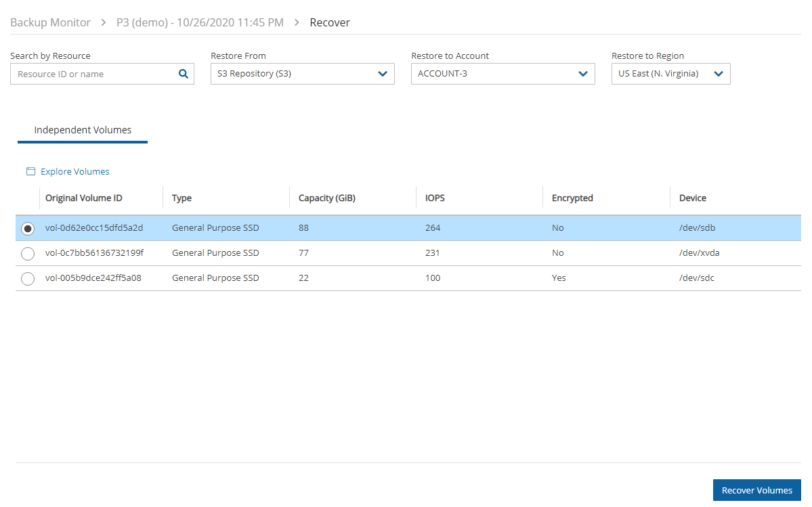Expand the Restore to Account dropdown
Image resolution: width=812 pixels, height=507 pixels.
point(503,74)
